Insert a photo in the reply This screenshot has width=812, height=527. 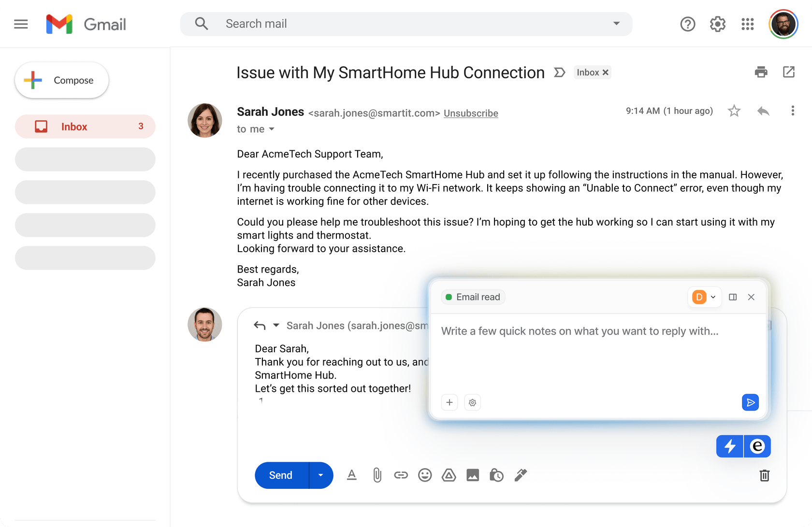coord(473,475)
